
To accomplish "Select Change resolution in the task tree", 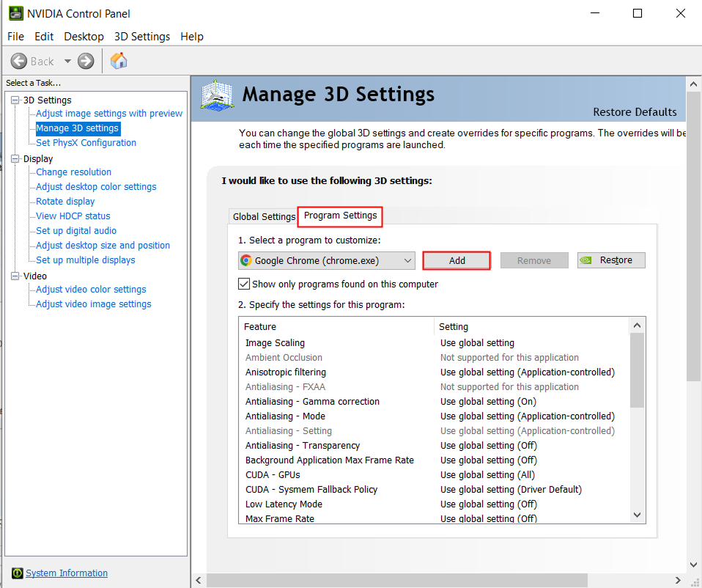I will [x=73, y=172].
